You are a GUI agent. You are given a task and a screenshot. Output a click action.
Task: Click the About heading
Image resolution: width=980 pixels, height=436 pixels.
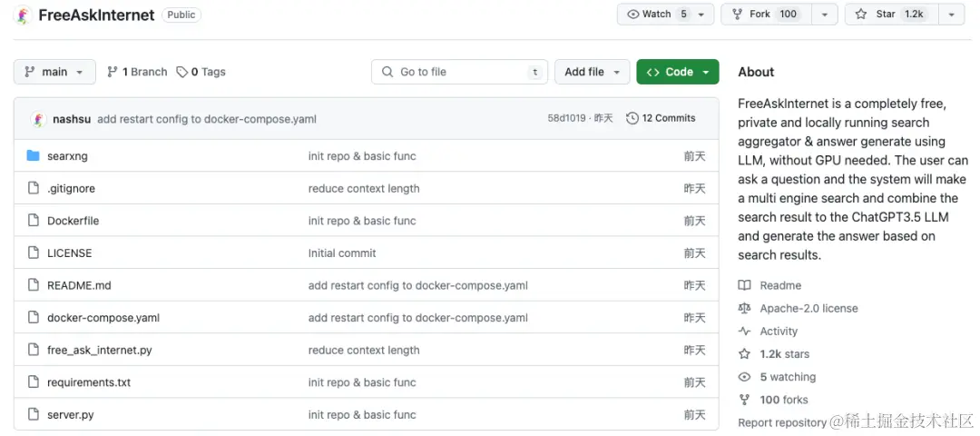pyautogui.click(x=756, y=72)
